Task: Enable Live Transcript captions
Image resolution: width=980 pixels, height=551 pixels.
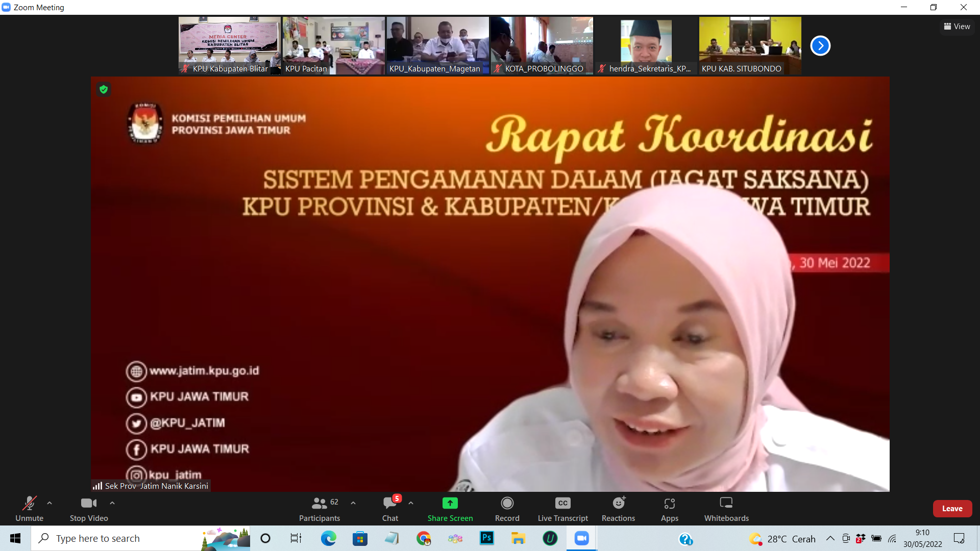Action: [x=562, y=508]
